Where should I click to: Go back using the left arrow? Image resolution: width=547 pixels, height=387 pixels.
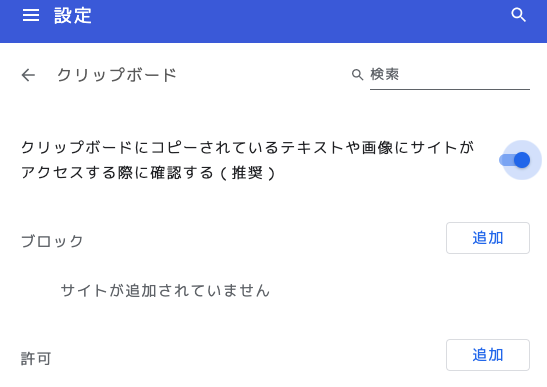28,75
